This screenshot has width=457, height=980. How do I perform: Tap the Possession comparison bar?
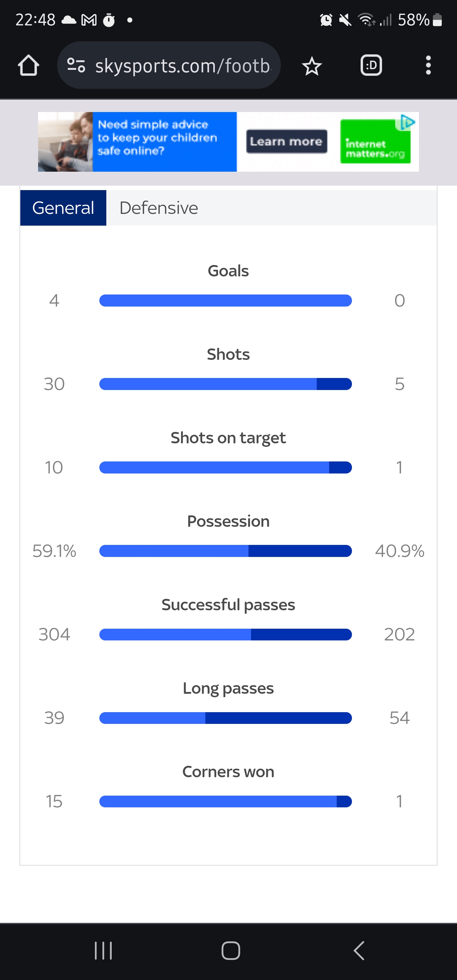(225, 551)
